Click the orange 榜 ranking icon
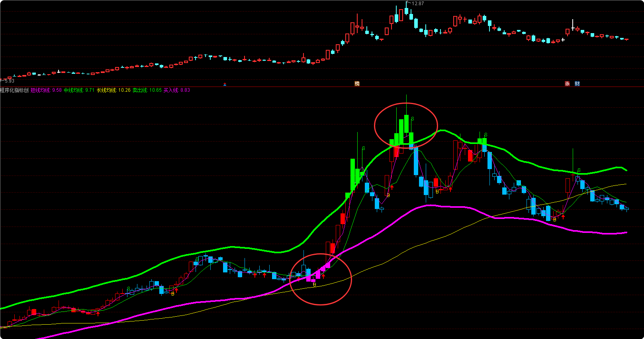 point(357,84)
